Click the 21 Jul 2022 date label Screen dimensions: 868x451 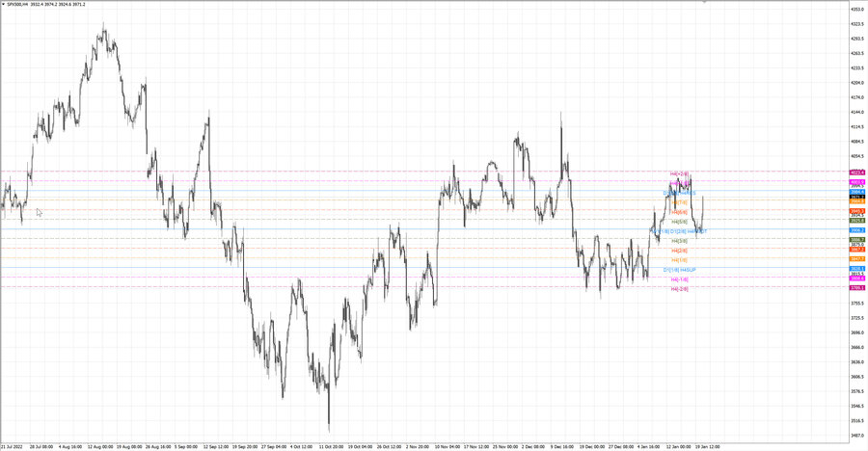(x=12, y=446)
